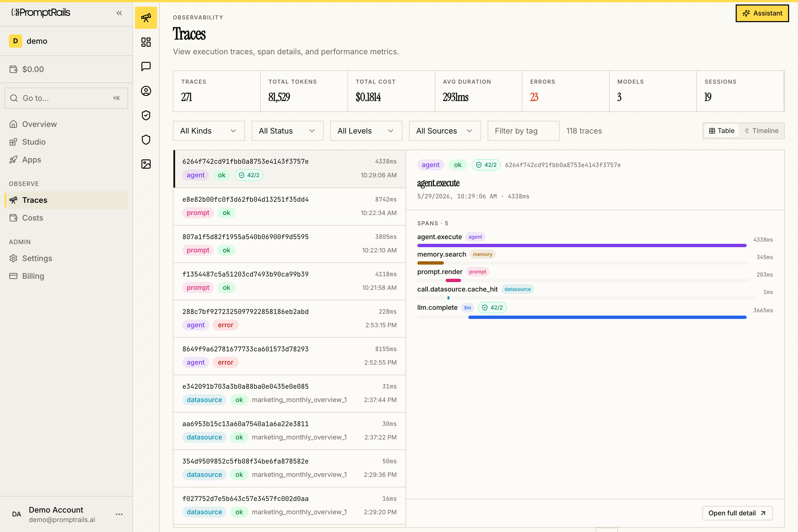This screenshot has width=798, height=532.
Task: Expand the All Status filter dropdown
Action: (x=287, y=131)
